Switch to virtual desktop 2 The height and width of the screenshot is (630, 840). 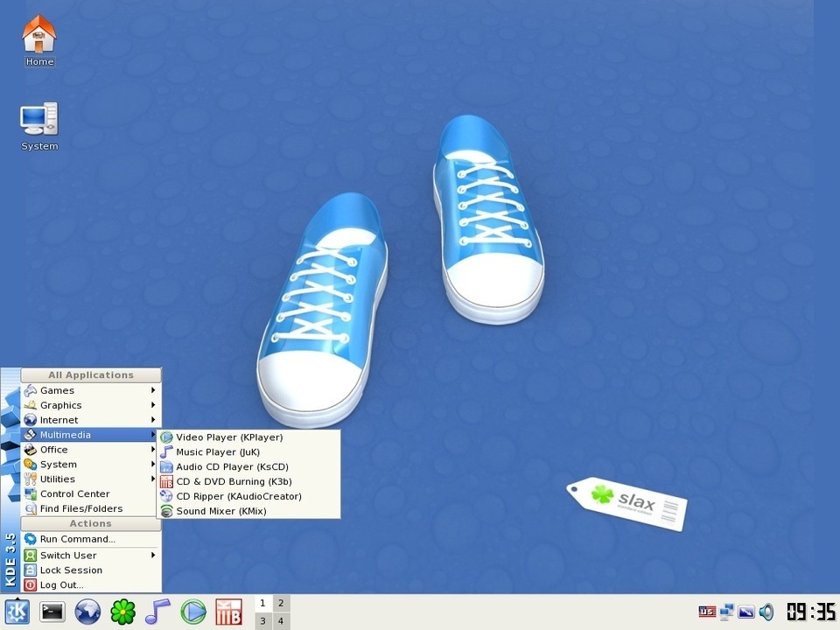click(280, 603)
